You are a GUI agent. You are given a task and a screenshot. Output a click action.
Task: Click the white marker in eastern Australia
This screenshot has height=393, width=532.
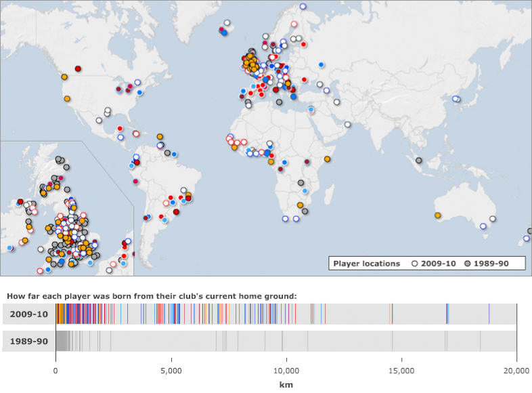[x=493, y=219]
